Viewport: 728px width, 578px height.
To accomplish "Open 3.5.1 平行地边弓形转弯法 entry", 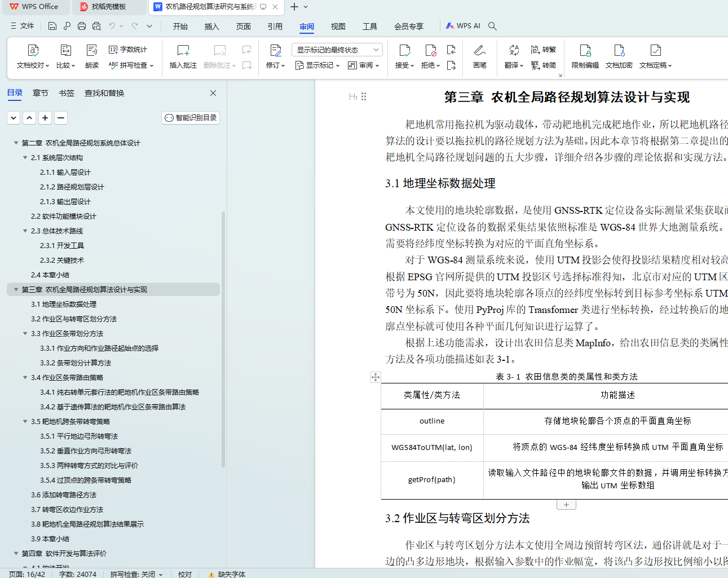I will [79, 436].
